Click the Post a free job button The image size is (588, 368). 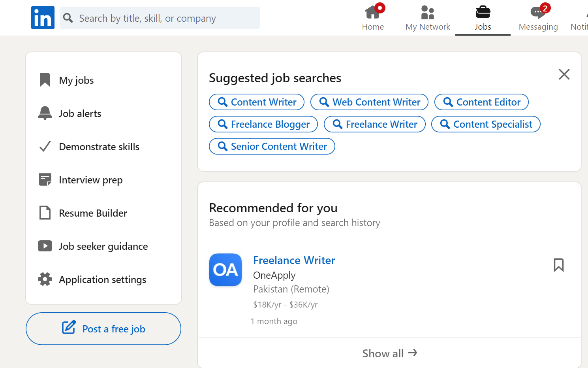(x=103, y=328)
